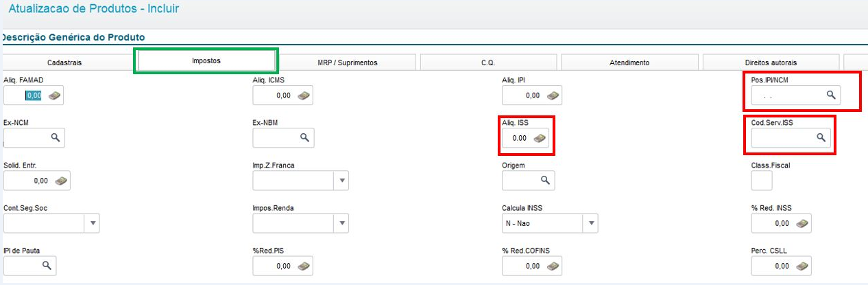Click the Class.Fiscal input box

point(762,181)
